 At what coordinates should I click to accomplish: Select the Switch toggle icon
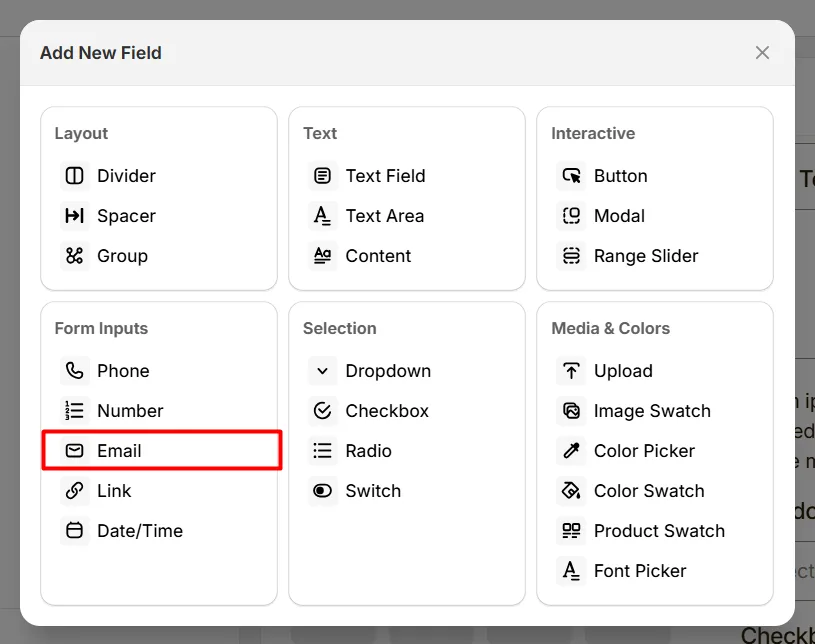(x=322, y=491)
